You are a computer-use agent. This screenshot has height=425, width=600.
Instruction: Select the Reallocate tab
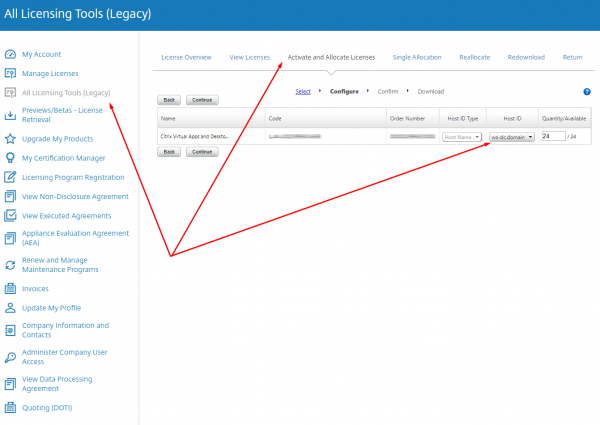(474, 58)
